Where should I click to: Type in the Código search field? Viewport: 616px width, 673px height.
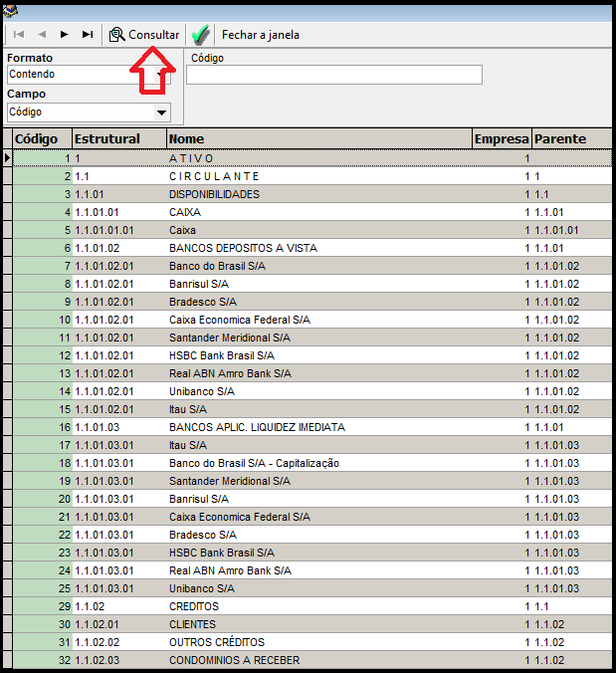pos(333,75)
